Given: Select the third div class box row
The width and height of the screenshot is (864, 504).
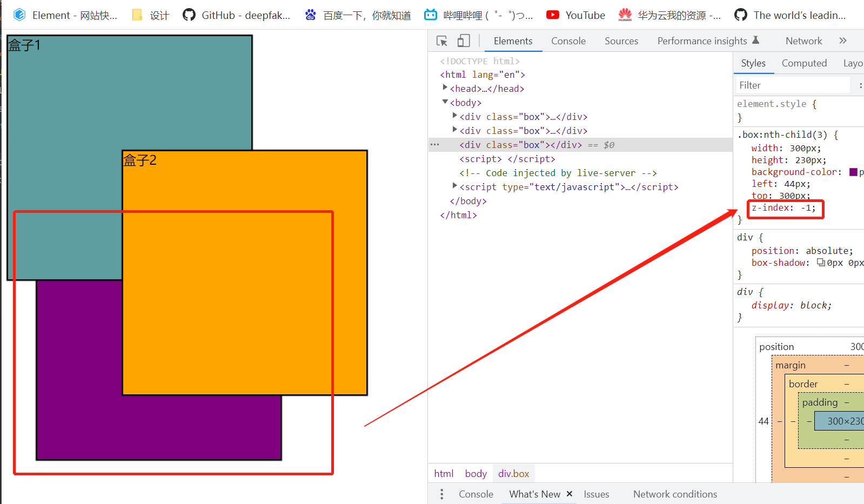Looking at the screenshot, I should [x=580, y=145].
